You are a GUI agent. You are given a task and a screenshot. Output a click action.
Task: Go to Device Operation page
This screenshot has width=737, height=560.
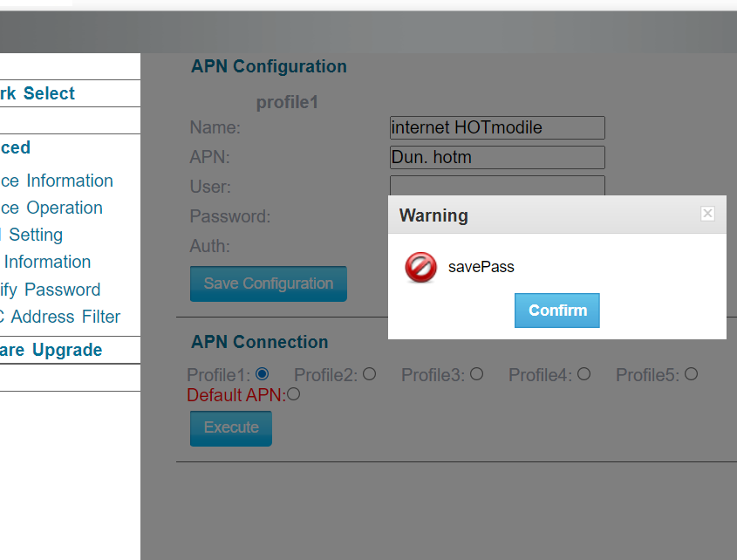51,208
